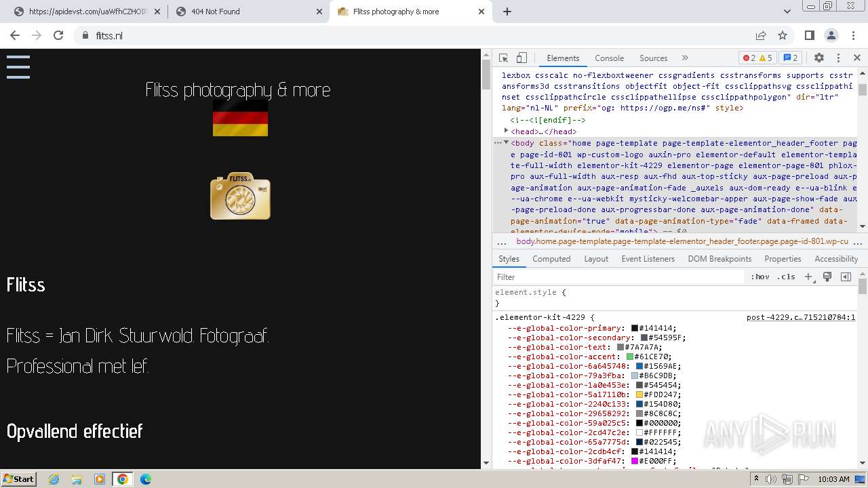The width and height of the screenshot is (868, 488).
Task: Open the Sources tab
Action: tap(653, 58)
